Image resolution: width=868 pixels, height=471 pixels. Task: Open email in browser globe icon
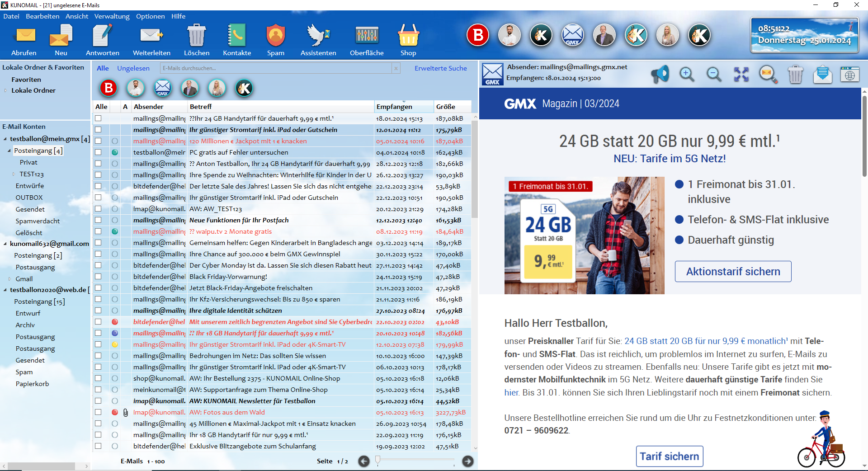coord(850,74)
